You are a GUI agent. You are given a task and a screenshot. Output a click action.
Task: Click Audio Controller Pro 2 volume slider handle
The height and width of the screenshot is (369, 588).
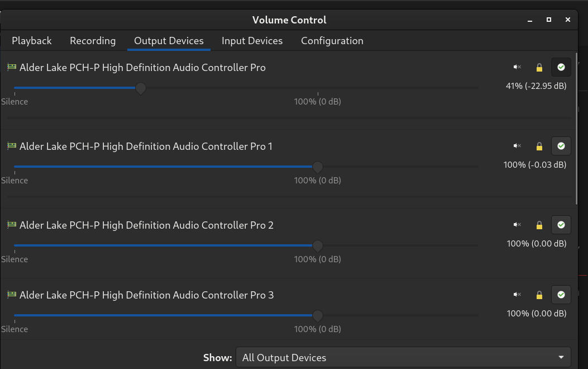318,246
